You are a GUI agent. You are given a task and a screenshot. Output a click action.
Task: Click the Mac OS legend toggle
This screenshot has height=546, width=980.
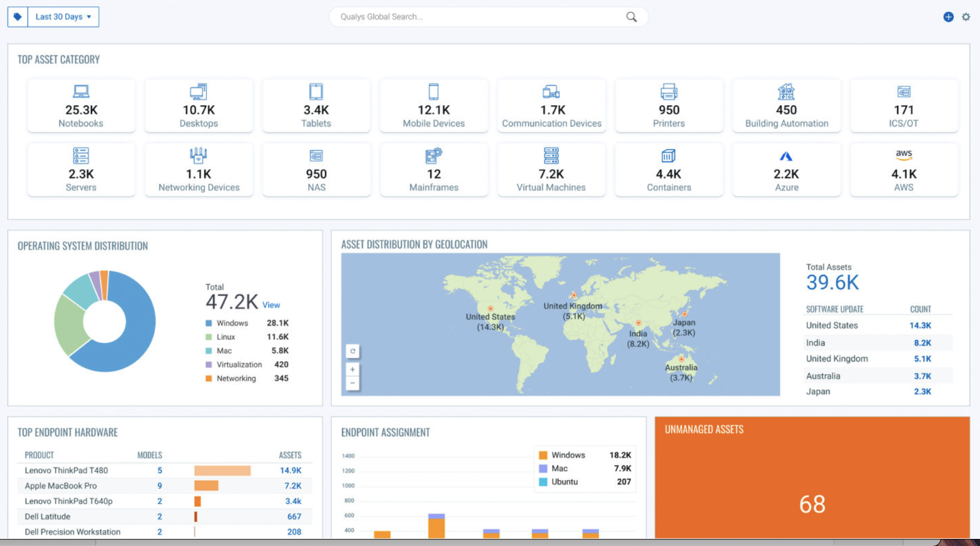207,350
